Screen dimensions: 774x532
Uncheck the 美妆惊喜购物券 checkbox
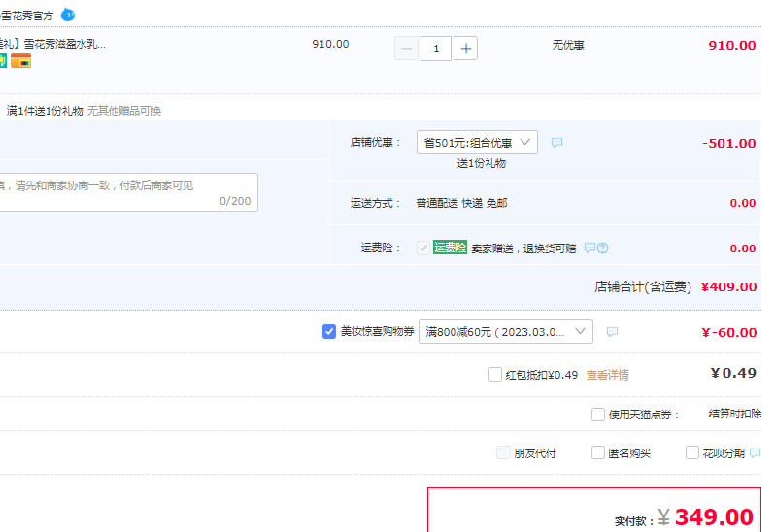pyautogui.click(x=329, y=332)
